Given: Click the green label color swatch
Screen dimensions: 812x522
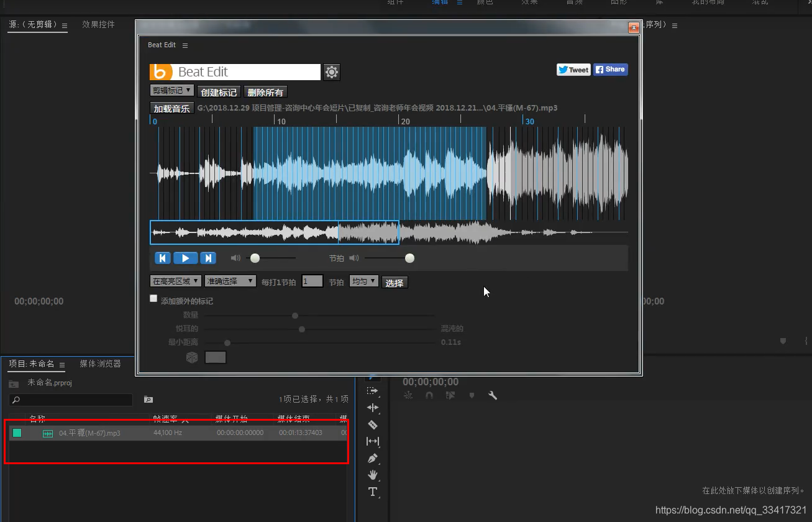Looking at the screenshot, I should 17,433.
